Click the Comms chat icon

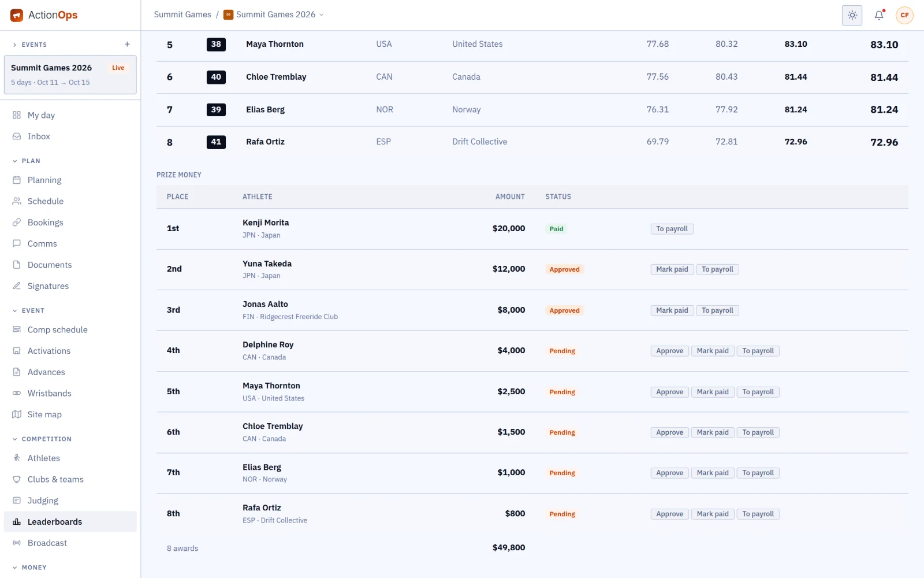17,243
